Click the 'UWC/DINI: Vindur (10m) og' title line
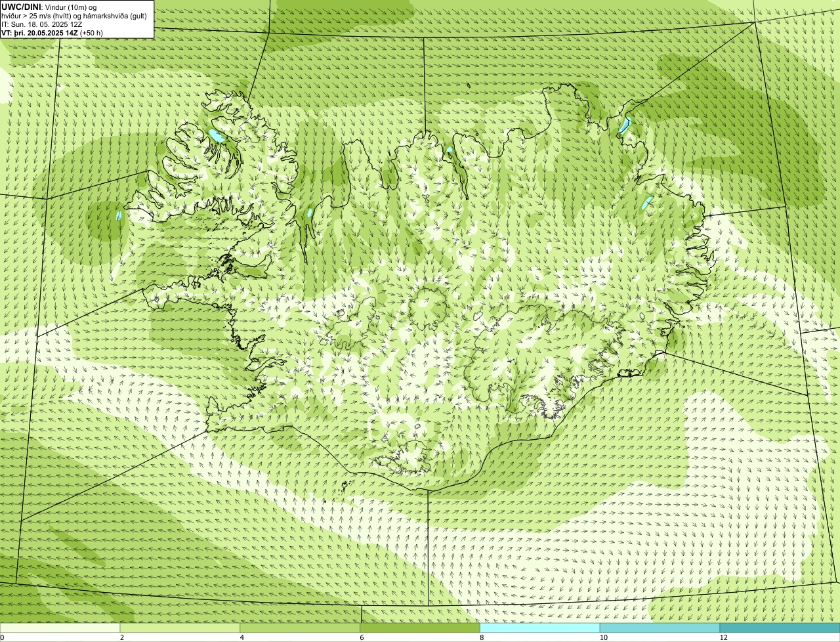The height and width of the screenshot is (642, 840). (x=49, y=7)
